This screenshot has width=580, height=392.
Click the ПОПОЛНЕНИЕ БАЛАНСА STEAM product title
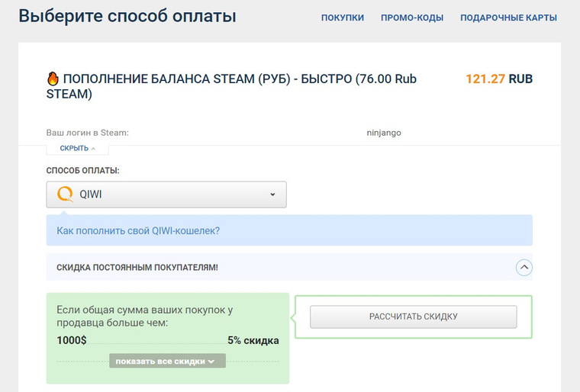[x=231, y=86]
